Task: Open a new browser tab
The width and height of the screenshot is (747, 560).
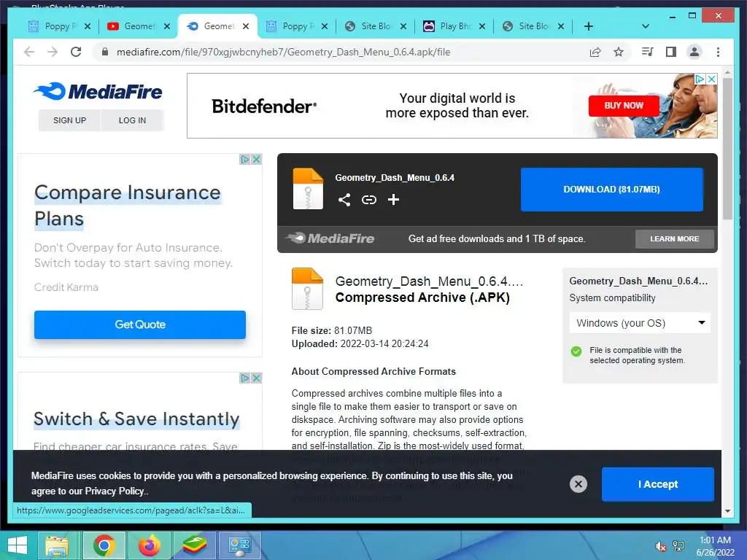Action: 589,26
